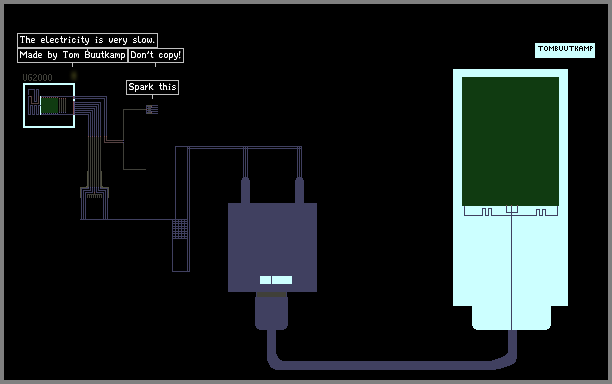
Task: Select 'The electricity is very slow.' sign
Action: click(87, 40)
